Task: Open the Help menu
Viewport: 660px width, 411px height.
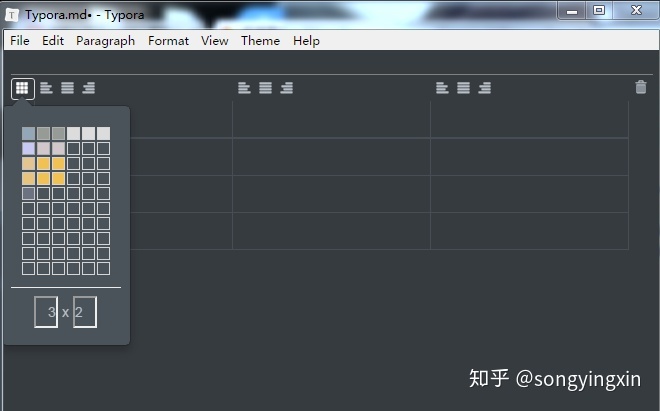Action: (x=306, y=41)
